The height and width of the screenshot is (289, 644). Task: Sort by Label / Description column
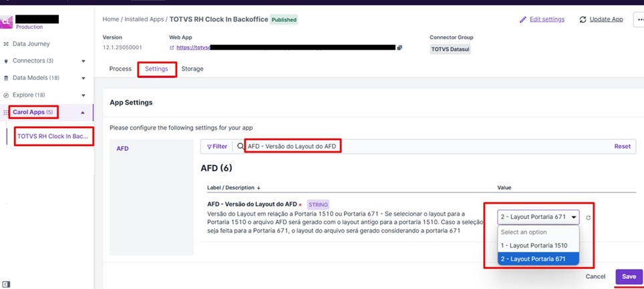point(234,188)
